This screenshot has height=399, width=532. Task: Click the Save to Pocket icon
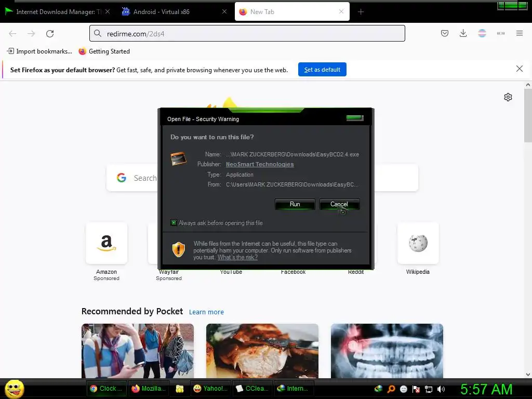pos(445,33)
